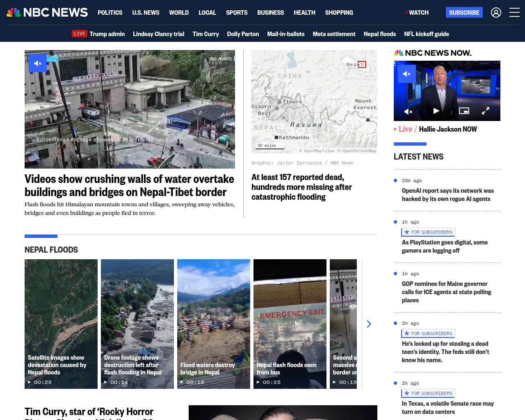Screen dimensions: 525x420
Task: Read the Texas Senate data centers story
Action: click(448, 408)
